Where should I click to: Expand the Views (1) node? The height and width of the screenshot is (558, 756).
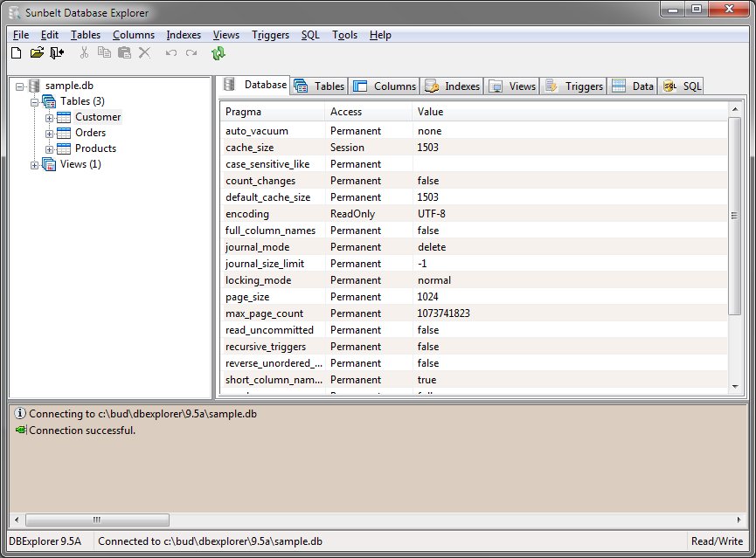(34, 165)
